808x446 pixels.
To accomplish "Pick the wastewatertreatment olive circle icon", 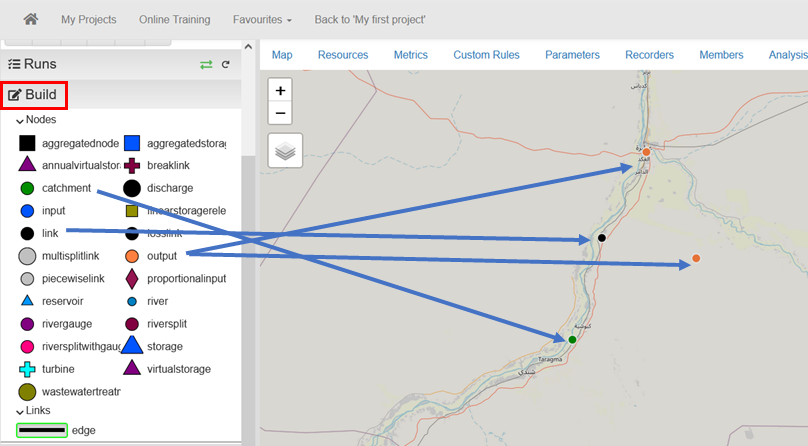I will coord(28,392).
